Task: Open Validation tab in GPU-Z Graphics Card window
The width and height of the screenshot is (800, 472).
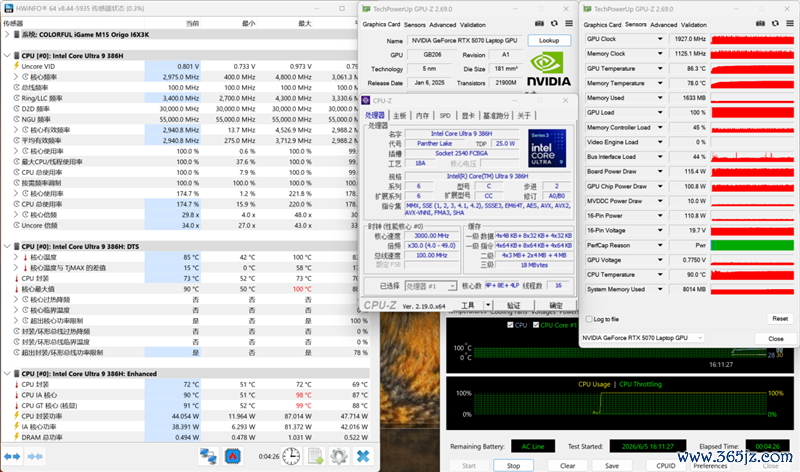Action: coord(472,24)
